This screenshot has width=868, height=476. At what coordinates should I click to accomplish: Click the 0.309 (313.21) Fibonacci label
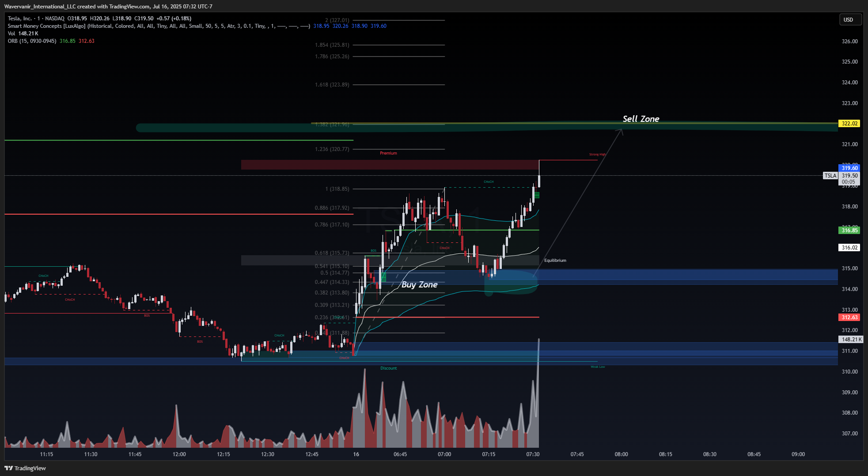pos(332,305)
